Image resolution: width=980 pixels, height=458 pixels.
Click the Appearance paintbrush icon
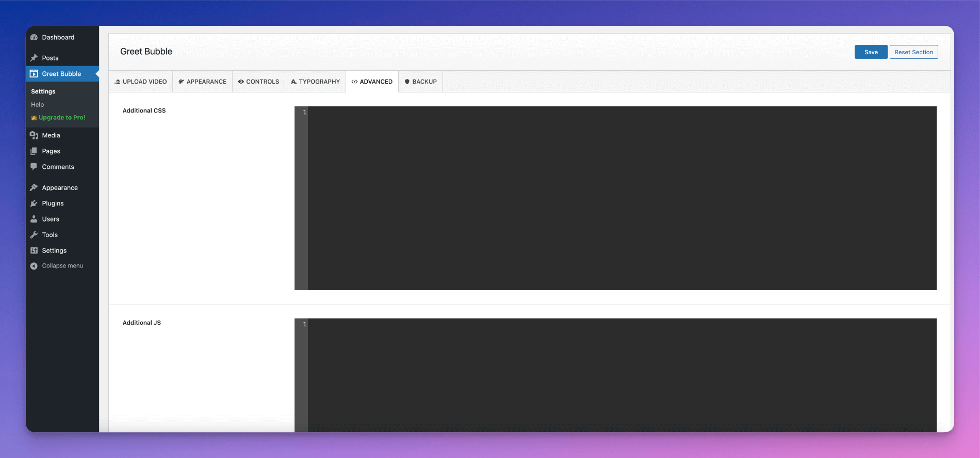click(x=34, y=187)
